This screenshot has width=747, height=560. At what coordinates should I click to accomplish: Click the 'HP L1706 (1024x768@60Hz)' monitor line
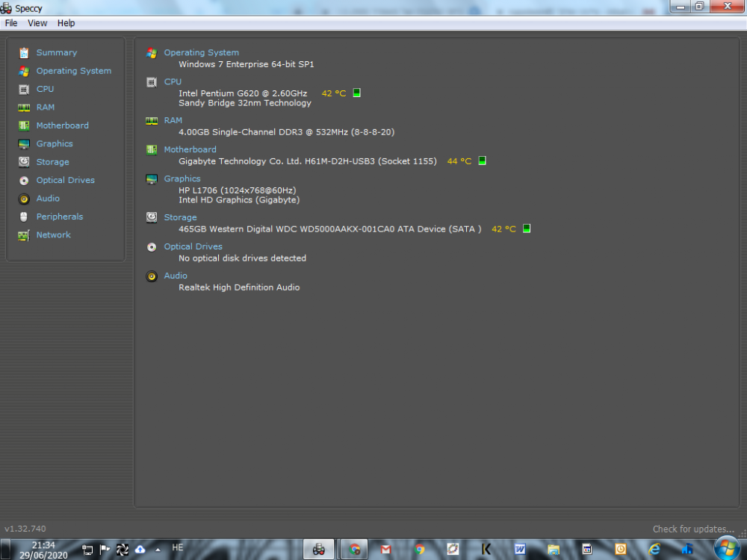pyautogui.click(x=238, y=190)
